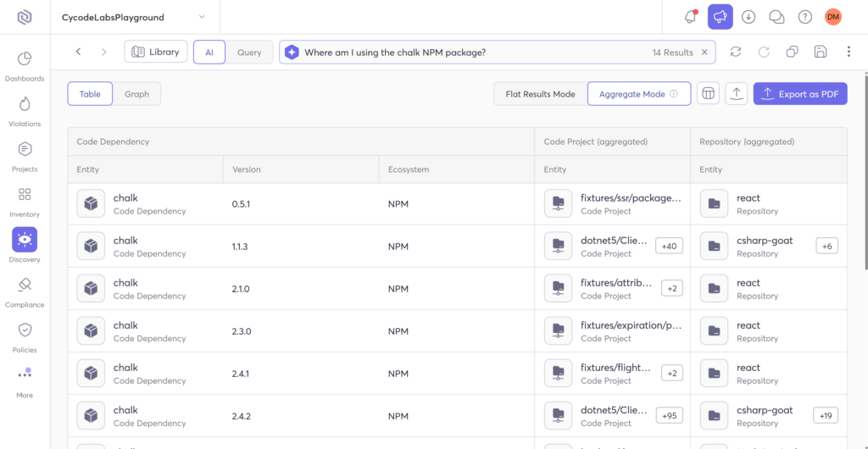
Task: Click the redo circular arrow icon
Action: 764,52
